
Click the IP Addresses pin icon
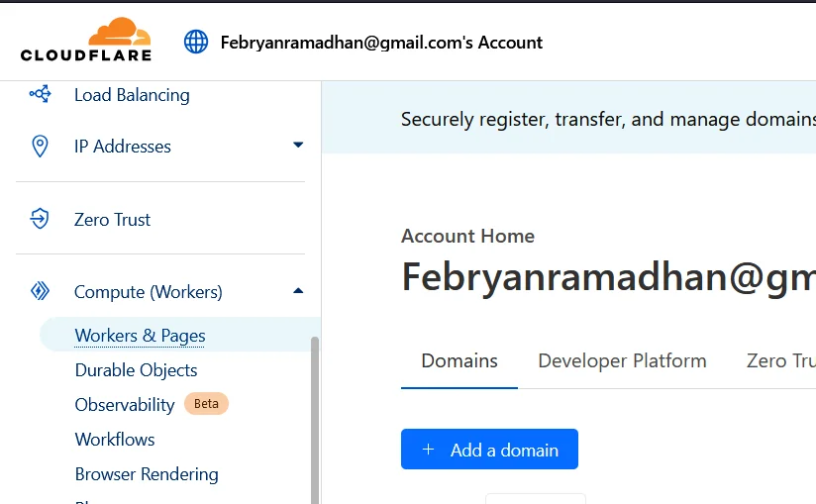[40, 147]
